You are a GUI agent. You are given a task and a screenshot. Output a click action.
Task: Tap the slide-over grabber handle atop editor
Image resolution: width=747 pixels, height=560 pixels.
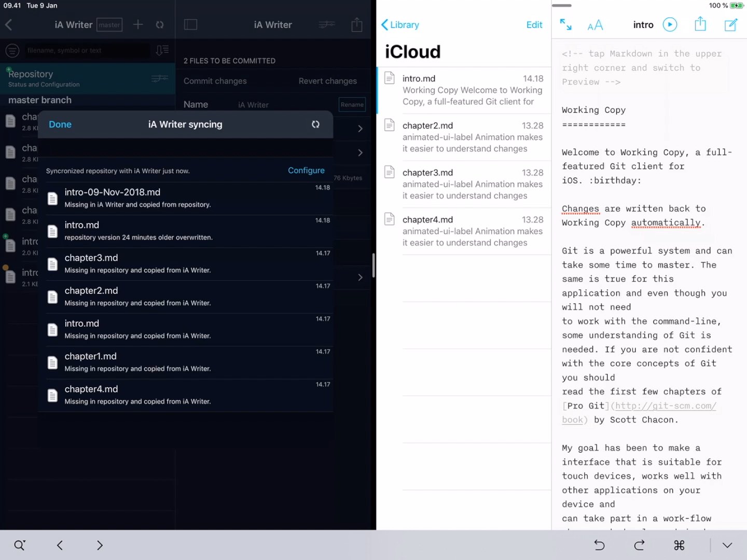561,6
